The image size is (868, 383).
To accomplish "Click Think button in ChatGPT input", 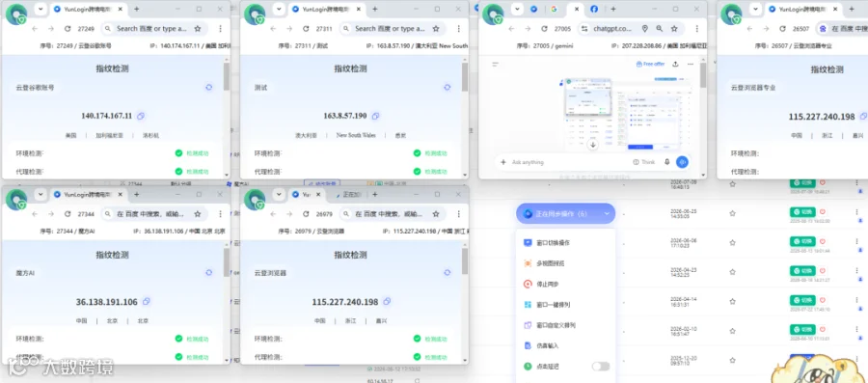I will 644,162.
